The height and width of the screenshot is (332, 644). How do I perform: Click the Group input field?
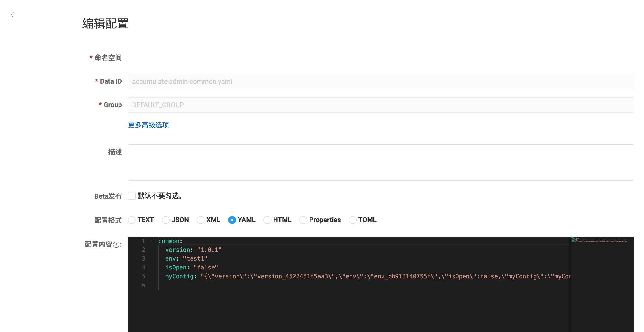tap(381, 105)
